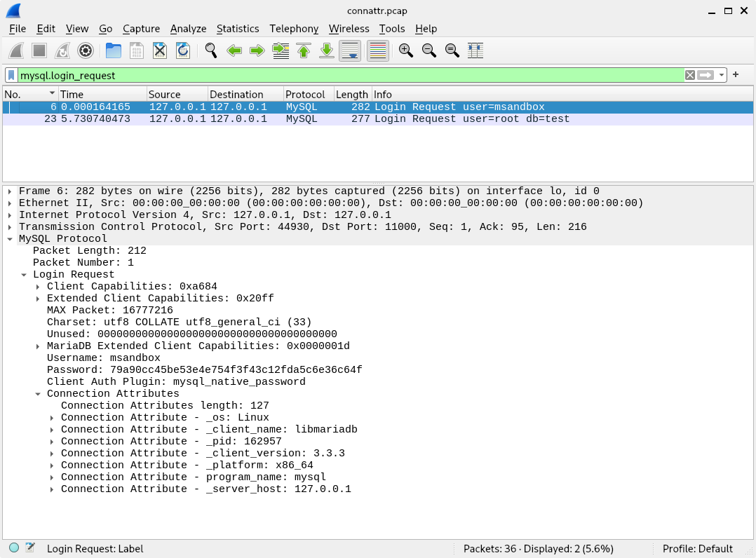Screen dimensions: 756x558
Task: Go back in packet history arrow
Action: pyautogui.click(x=234, y=50)
